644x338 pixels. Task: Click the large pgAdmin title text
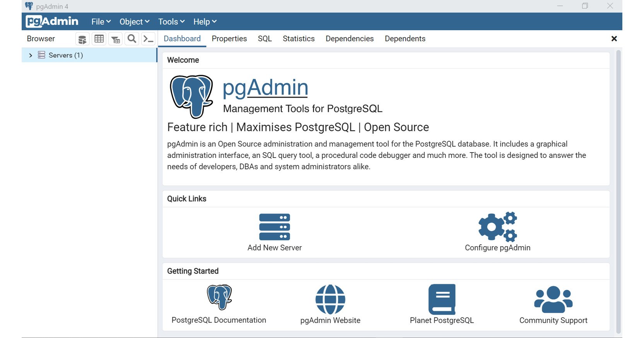pyautogui.click(x=265, y=88)
